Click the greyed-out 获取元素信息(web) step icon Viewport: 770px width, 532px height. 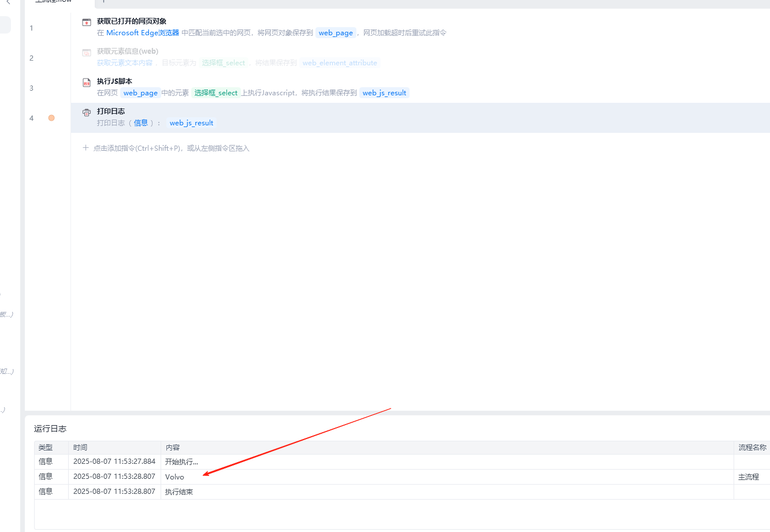point(87,53)
